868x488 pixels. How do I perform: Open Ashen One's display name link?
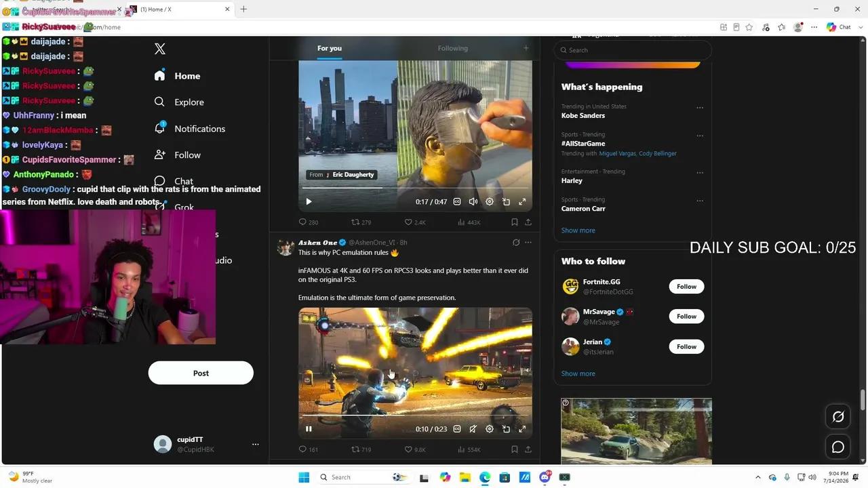click(317, 243)
